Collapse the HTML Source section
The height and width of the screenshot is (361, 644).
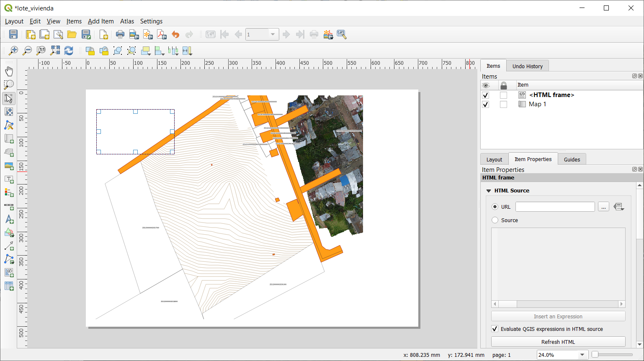pyautogui.click(x=488, y=190)
